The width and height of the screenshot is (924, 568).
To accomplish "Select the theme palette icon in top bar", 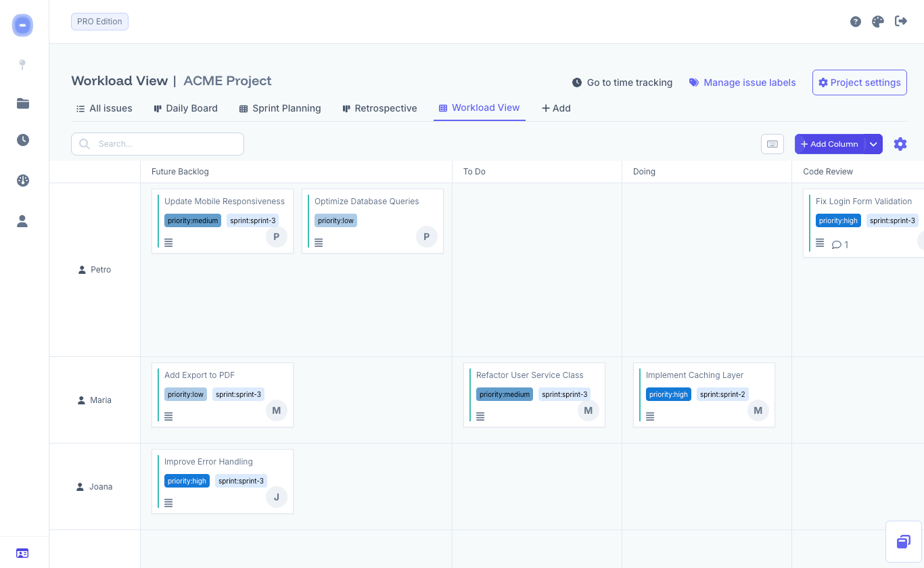I will tap(877, 21).
